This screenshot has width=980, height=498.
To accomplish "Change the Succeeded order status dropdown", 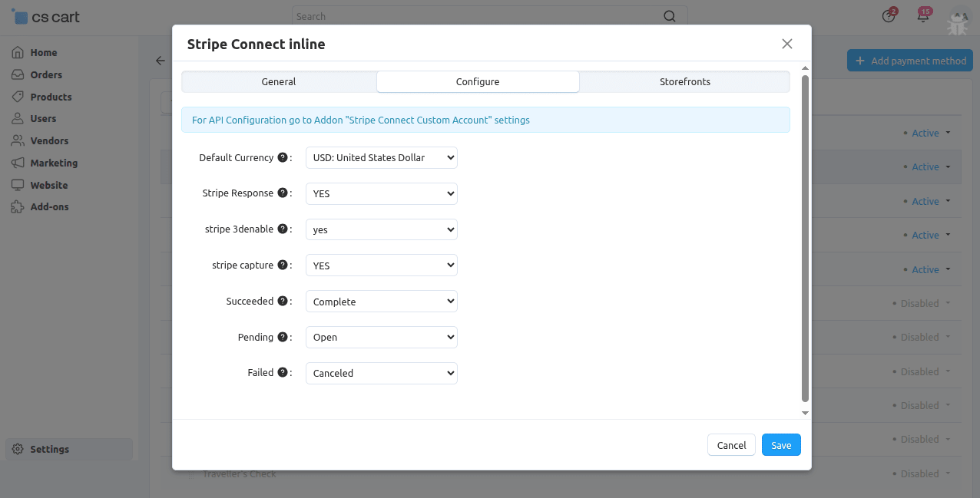I will point(381,301).
